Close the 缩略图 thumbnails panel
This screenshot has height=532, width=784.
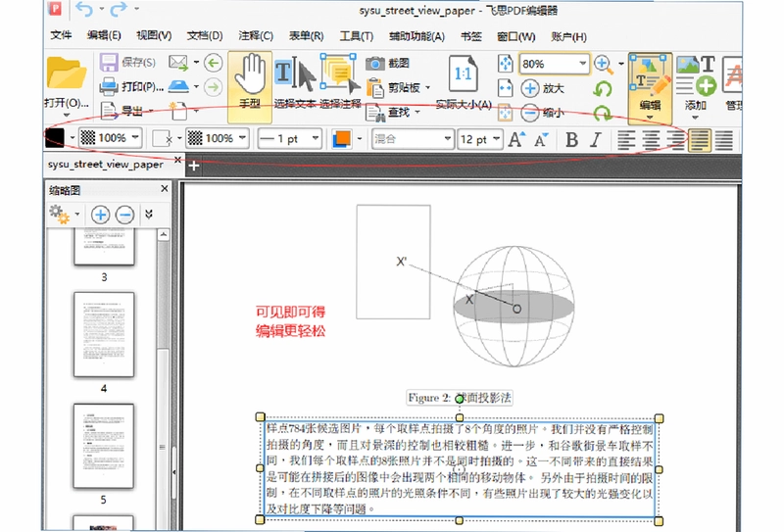(165, 188)
